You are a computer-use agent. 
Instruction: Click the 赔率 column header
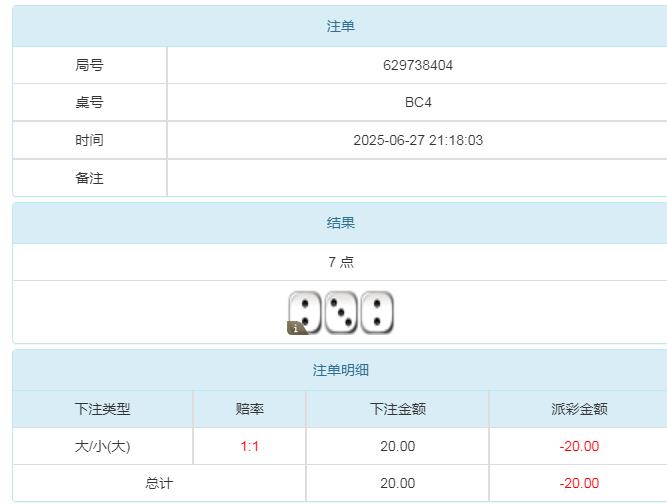tap(249, 408)
